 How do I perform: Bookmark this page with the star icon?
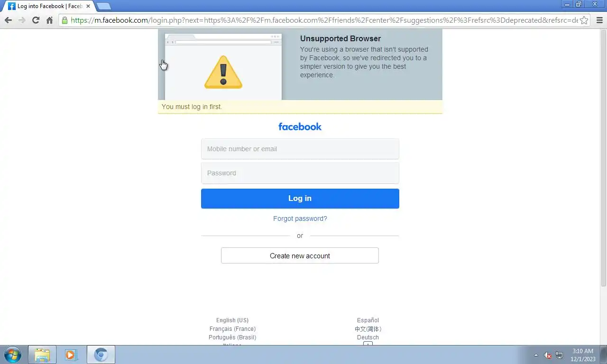[584, 20]
